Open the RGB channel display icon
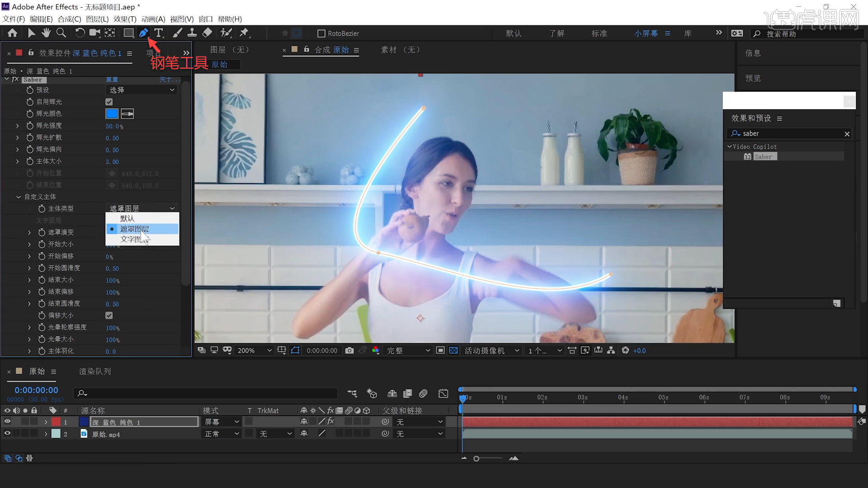 pos(375,351)
